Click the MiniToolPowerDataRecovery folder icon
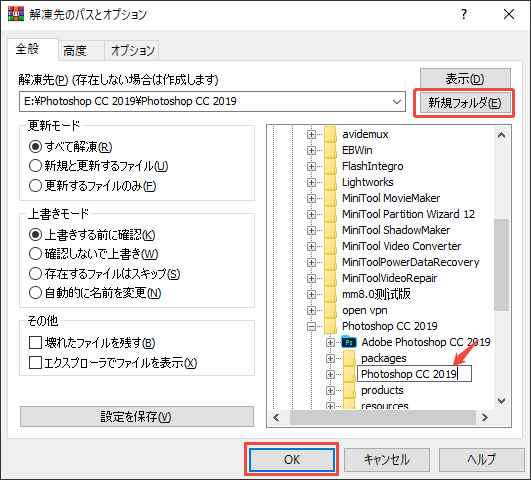Screen dimensions: 531x480 click(x=330, y=262)
